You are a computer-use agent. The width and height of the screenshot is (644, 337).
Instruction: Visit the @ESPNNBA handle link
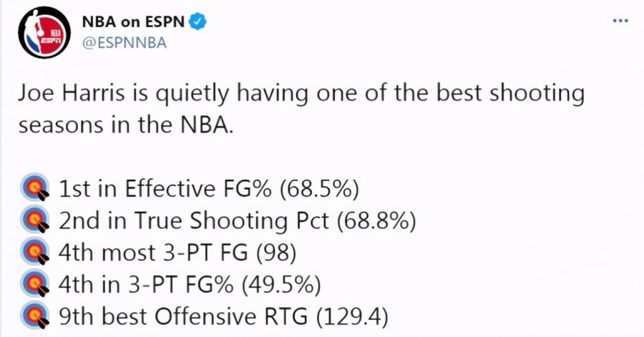125,43
